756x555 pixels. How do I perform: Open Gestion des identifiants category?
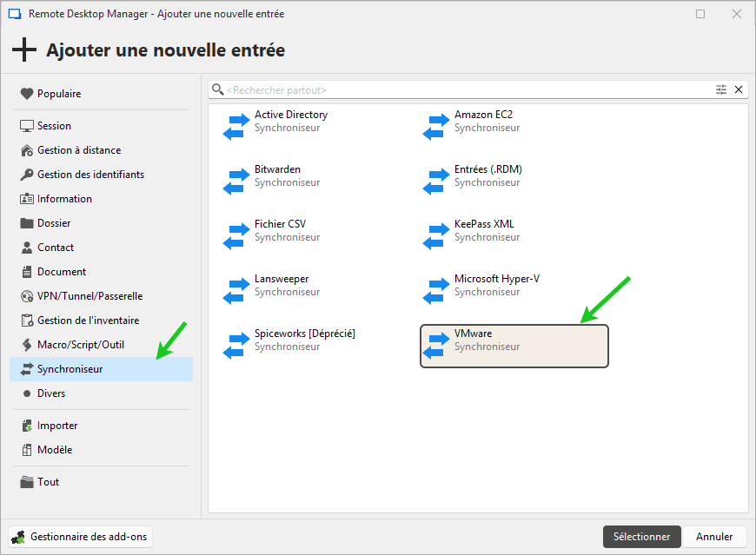coord(90,175)
